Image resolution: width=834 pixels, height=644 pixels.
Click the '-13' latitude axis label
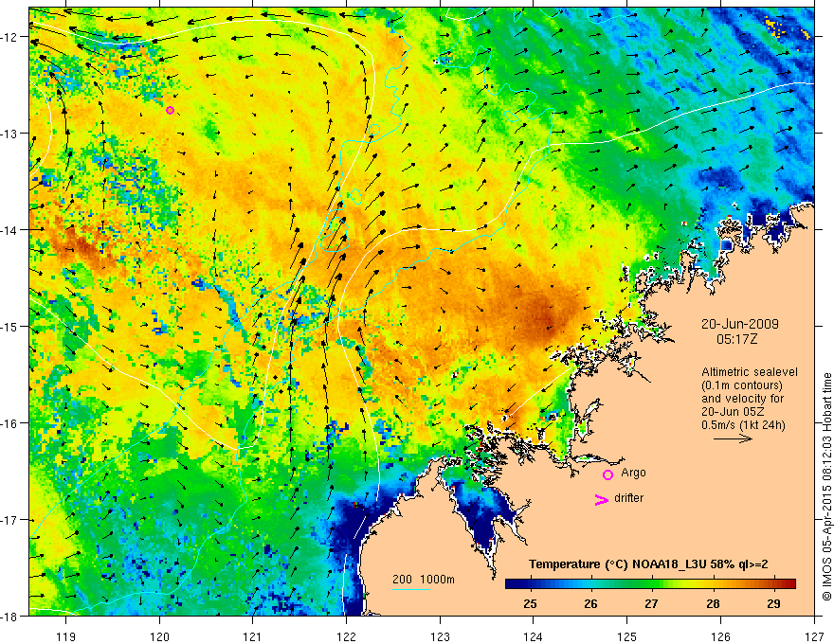[x=9, y=134]
